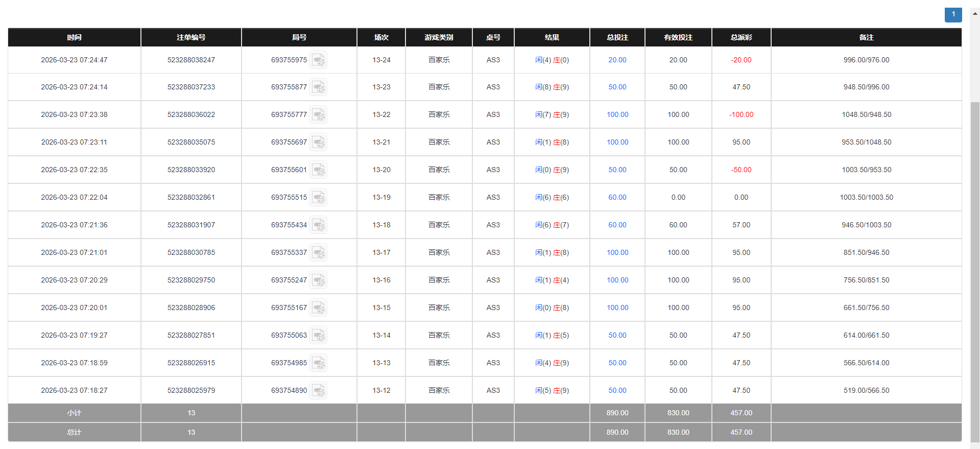
Task: Open total bet 20.00 link in first row
Action: coord(617,60)
